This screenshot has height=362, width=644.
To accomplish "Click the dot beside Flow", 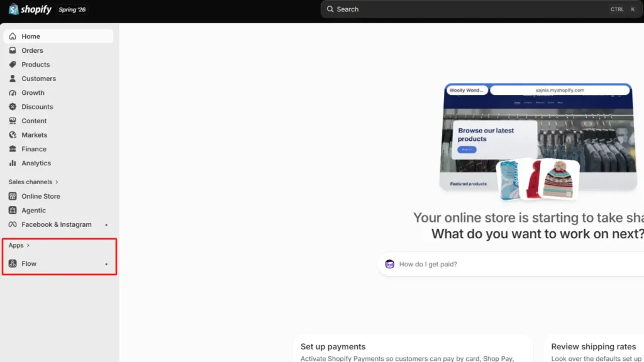I will tap(106, 264).
